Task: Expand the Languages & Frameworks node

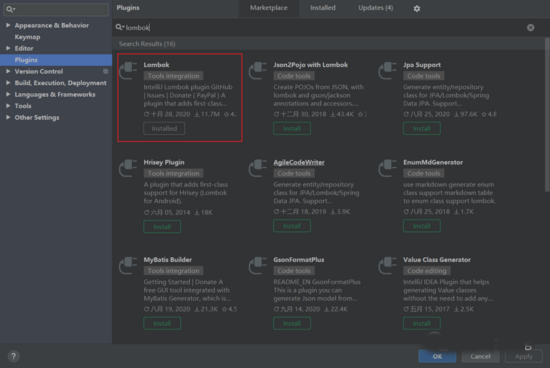Action: (x=8, y=94)
